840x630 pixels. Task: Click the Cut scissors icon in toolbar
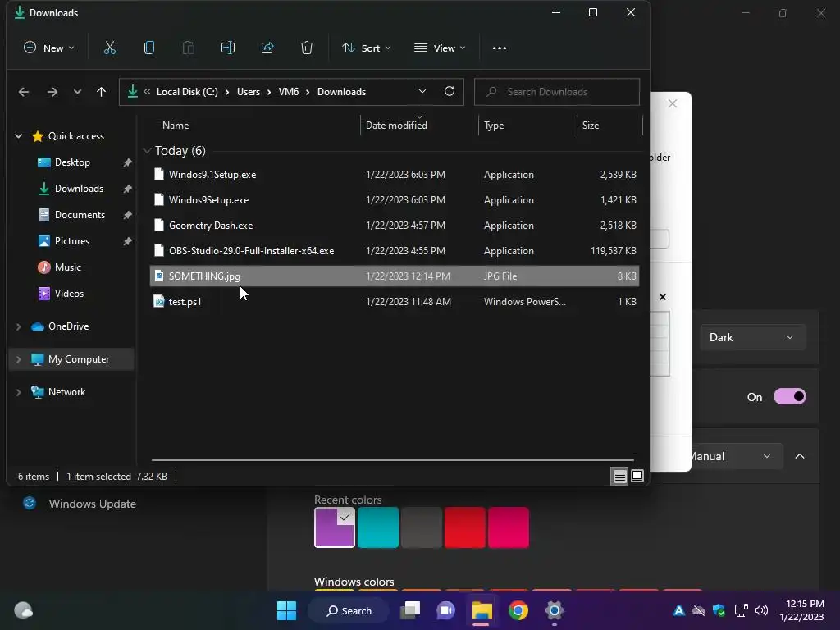[x=110, y=48]
